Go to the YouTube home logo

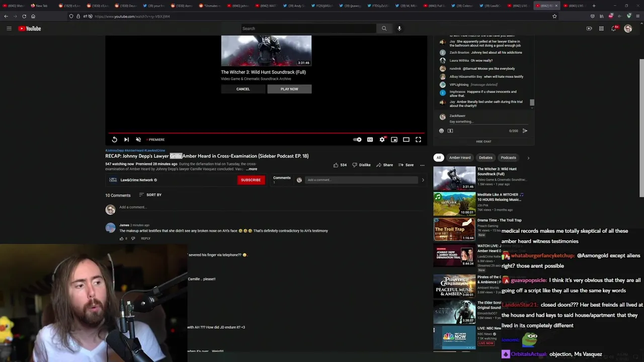(30, 29)
